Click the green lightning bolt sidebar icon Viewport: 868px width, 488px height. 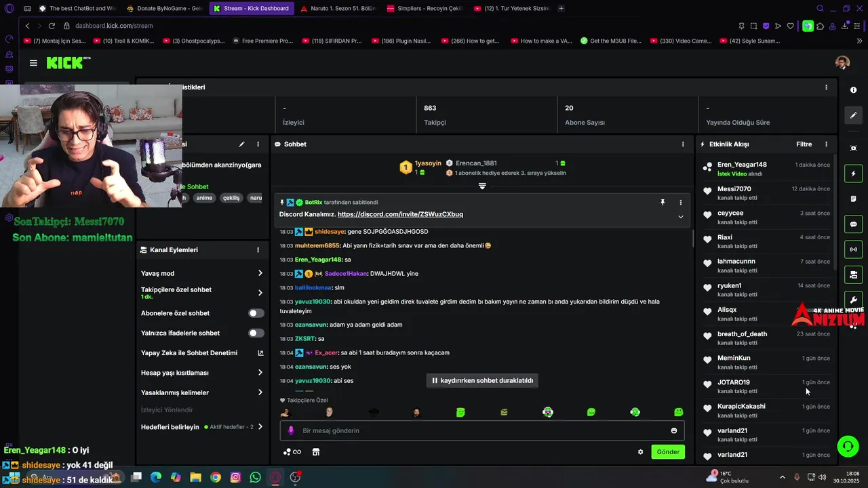point(853,174)
